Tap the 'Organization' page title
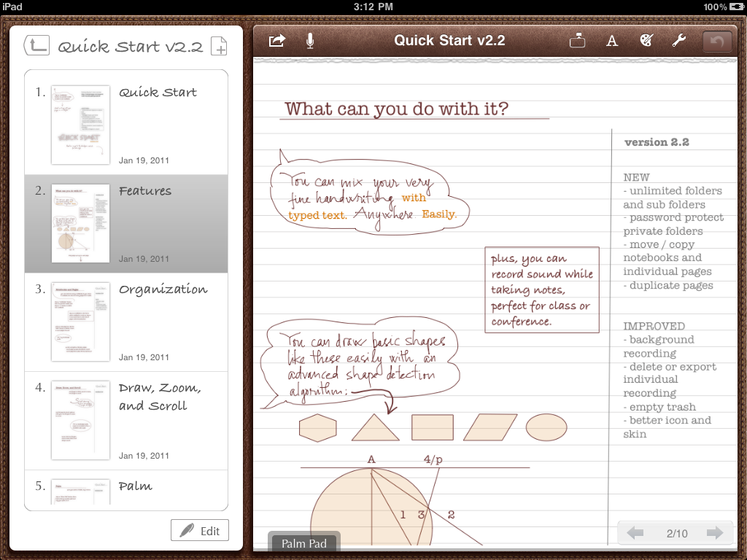 163,289
